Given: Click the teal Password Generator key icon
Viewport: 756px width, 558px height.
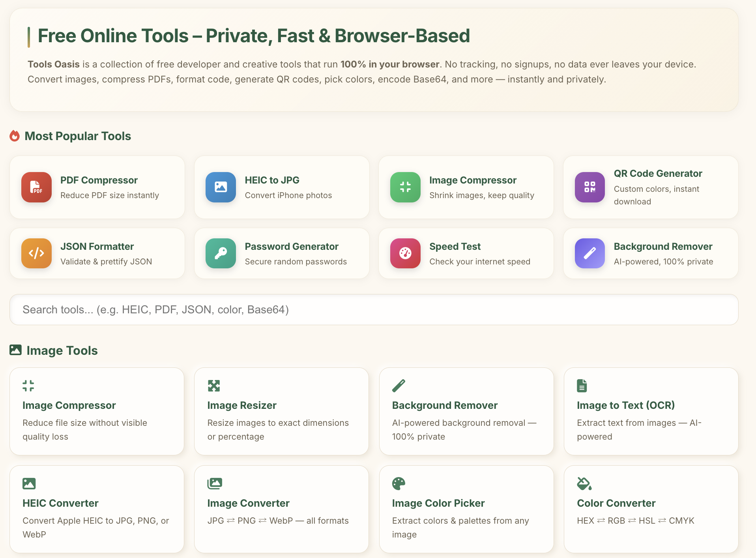Looking at the screenshot, I should click(221, 253).
